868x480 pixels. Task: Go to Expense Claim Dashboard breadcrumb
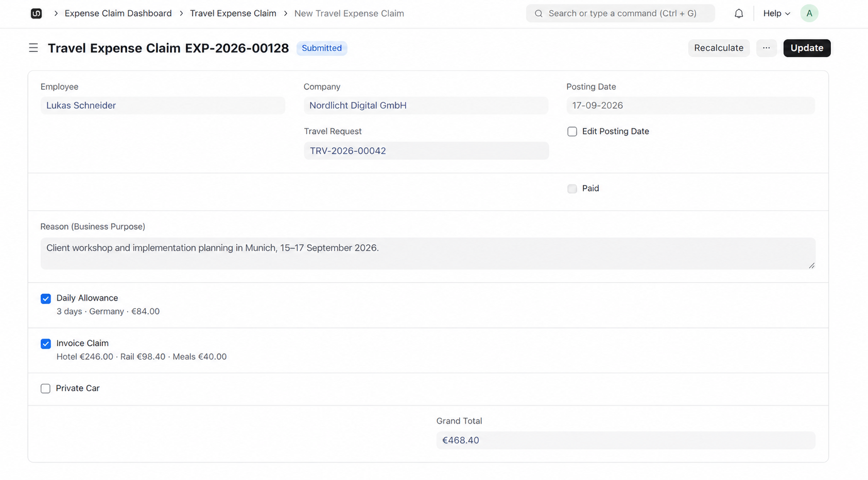pyautogui.click(x=118, y=13)
